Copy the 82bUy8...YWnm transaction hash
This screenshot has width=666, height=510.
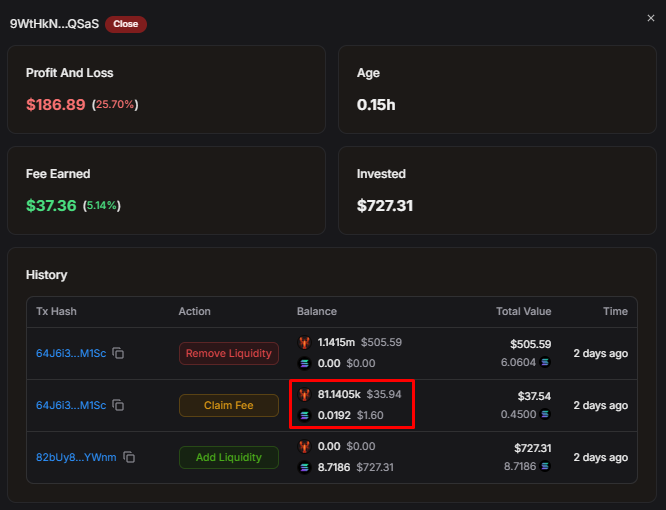click(129, 457)
